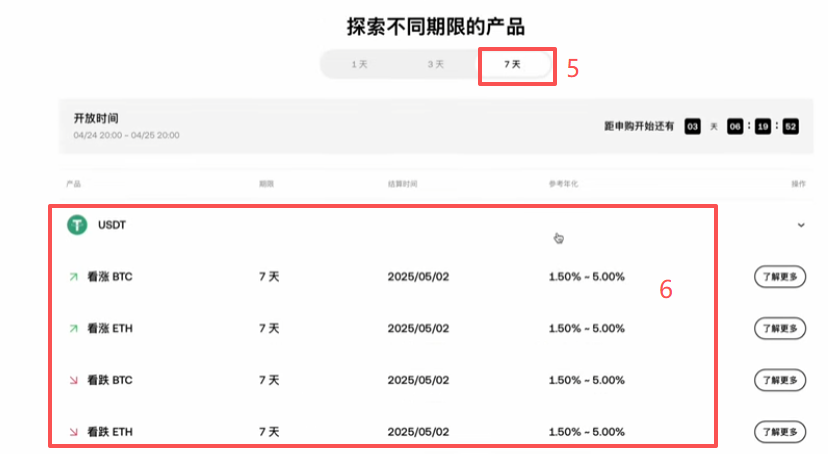
Task: Click 1.50% ~ 5.00% in 看涨 BTC row
Action: coord(587,277)
